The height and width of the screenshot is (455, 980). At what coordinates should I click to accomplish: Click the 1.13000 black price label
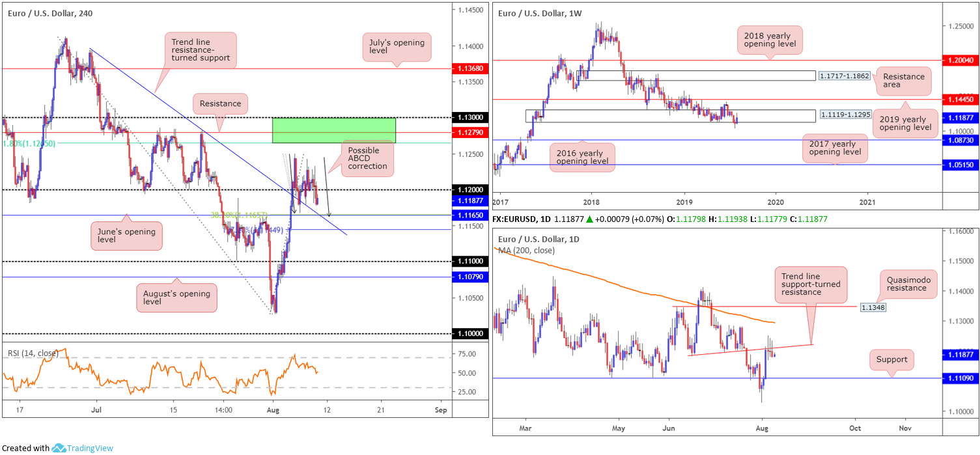click(x=469, y=118)
